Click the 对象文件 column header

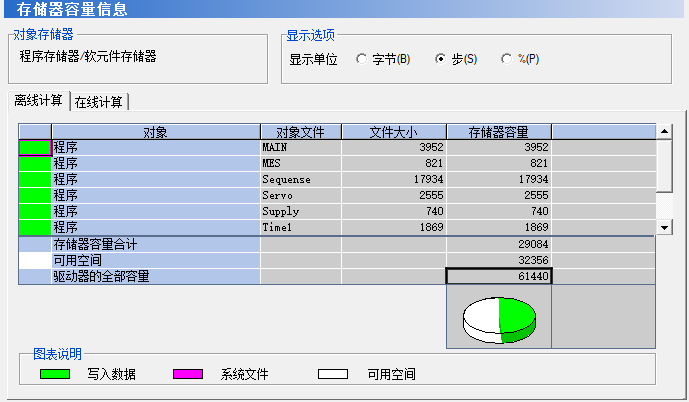(x=300, y=132)
